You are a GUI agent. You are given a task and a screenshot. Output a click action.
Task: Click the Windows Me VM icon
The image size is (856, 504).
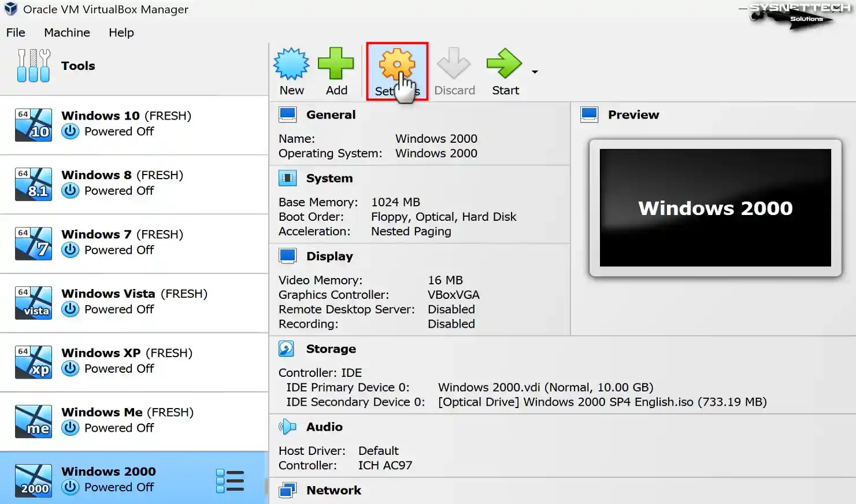(34, 421)
